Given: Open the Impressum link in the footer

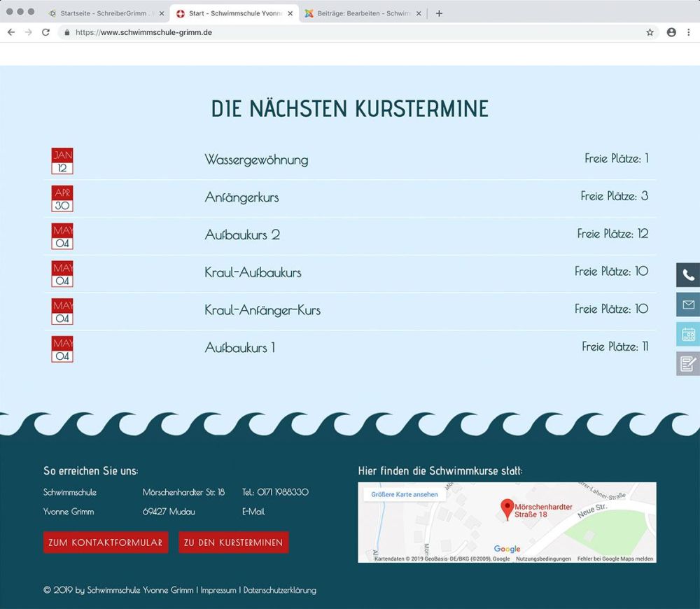Looking at the screenshot, I should 218,590.
